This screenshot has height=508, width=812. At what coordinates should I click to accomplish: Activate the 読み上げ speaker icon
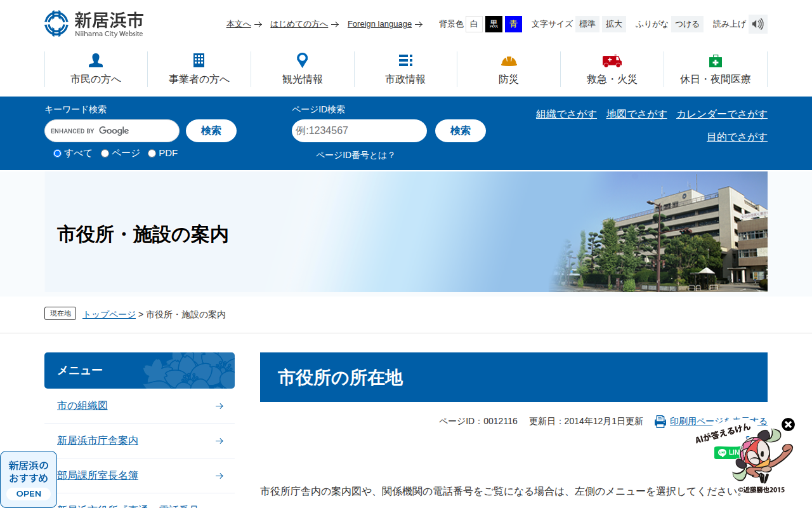(757, 23)
